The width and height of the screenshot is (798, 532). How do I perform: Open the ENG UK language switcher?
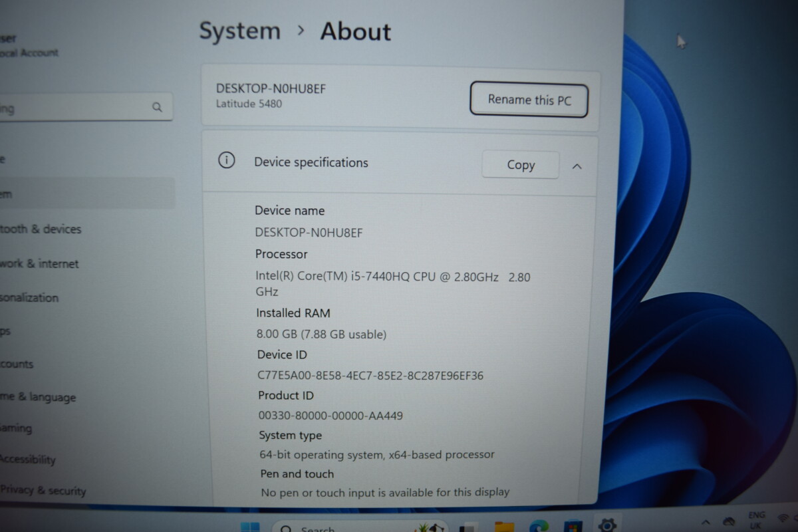[756, 519]
